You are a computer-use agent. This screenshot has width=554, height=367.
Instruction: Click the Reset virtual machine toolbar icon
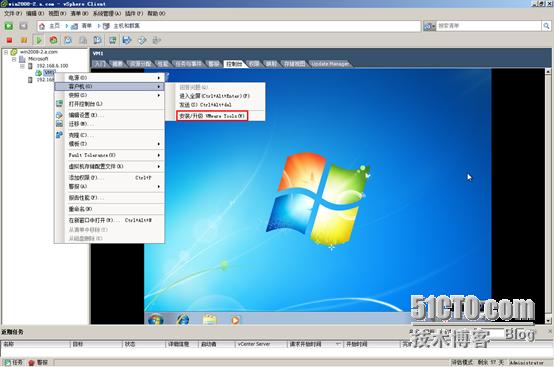point(54,40)
